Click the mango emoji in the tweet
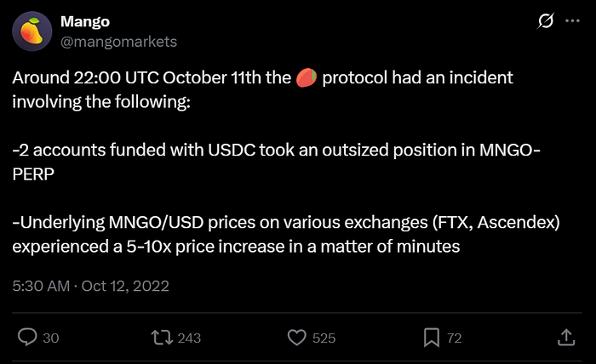Viewport: 596px width, 364px height. [307, 77]
